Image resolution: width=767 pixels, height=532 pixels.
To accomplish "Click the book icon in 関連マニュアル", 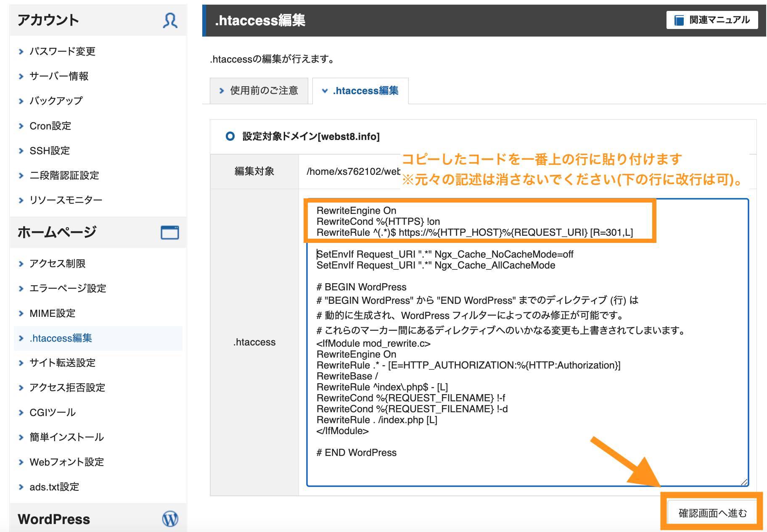I will click(x=679, y=19).
